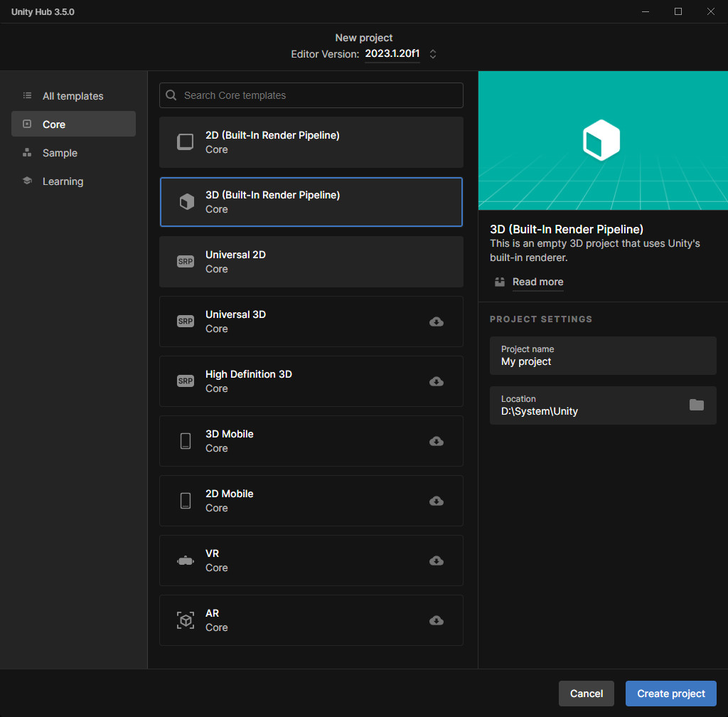Edit the Project name field
This screenshot has width=728, height=717.
[x=602, y=356]
